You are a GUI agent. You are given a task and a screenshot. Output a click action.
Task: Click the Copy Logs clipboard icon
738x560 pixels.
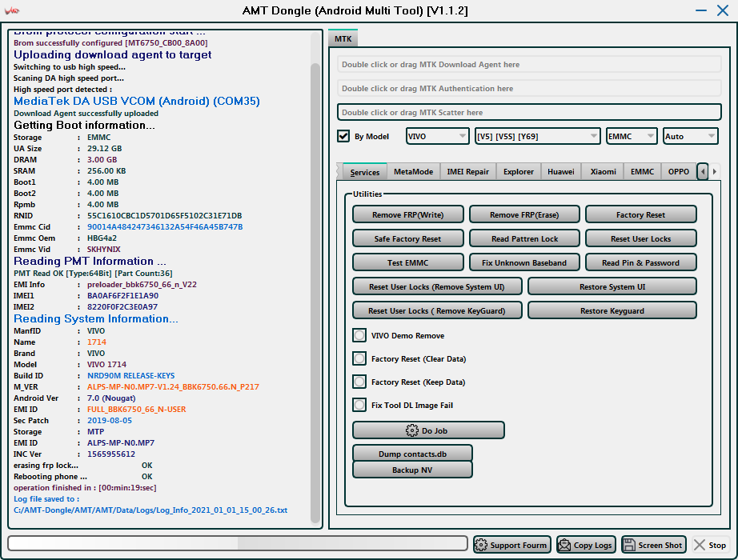564,545
